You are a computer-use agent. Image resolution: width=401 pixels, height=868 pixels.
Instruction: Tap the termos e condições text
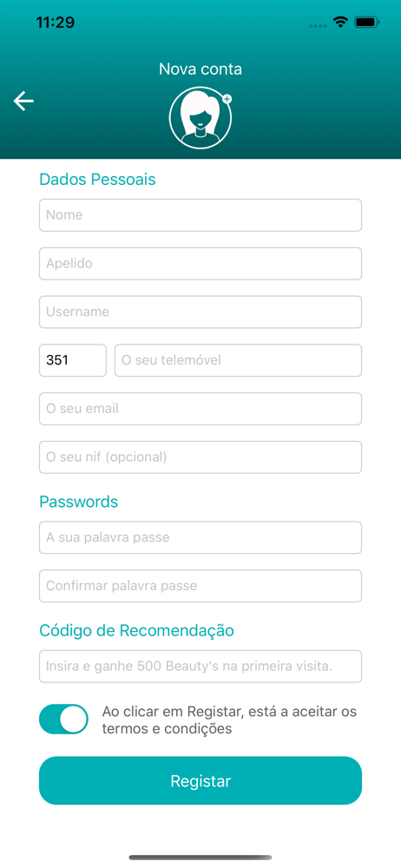167,729
